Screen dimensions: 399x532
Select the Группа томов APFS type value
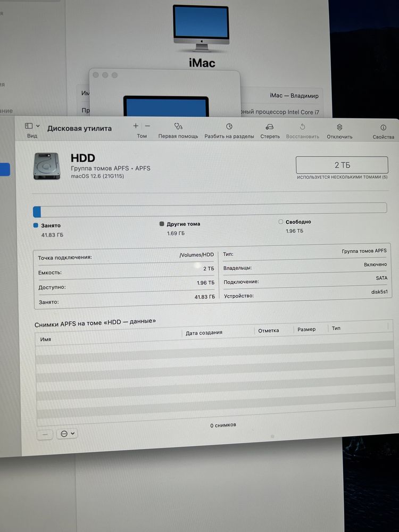pyautogui.click(x=364, y=251)
